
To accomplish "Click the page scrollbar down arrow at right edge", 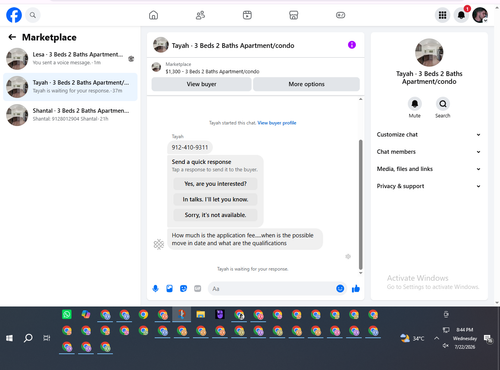I will coord(497,303).
